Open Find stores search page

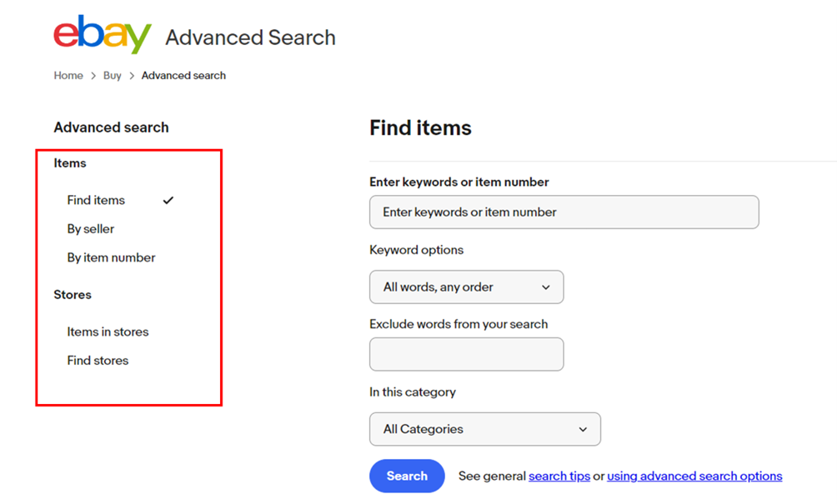[x=98, y=361]
